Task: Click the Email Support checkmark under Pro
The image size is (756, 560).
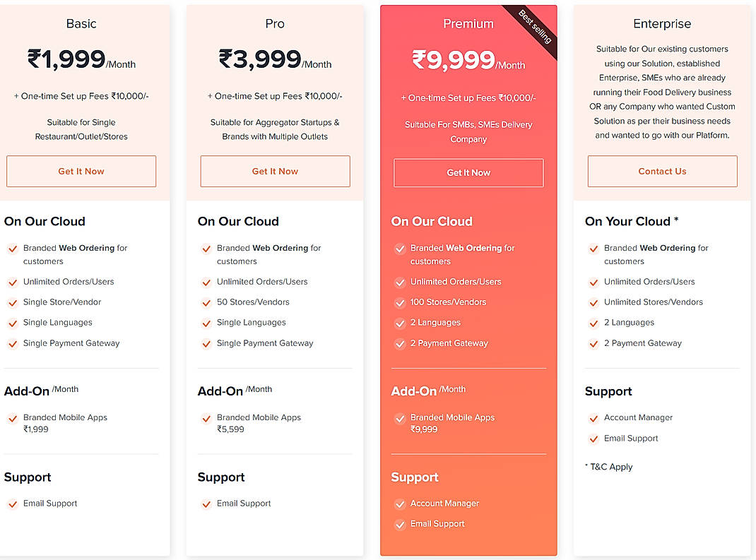Action: coord(206,504)
